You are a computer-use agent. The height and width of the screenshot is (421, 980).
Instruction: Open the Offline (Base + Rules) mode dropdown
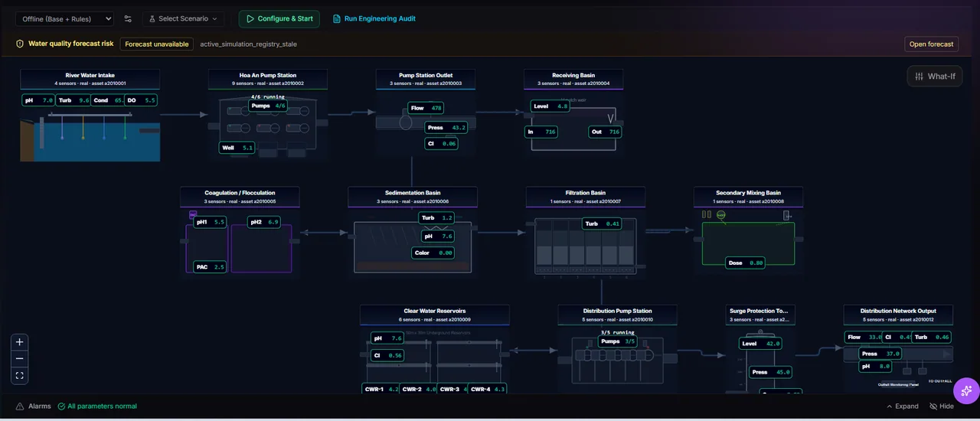click(65, 18)
